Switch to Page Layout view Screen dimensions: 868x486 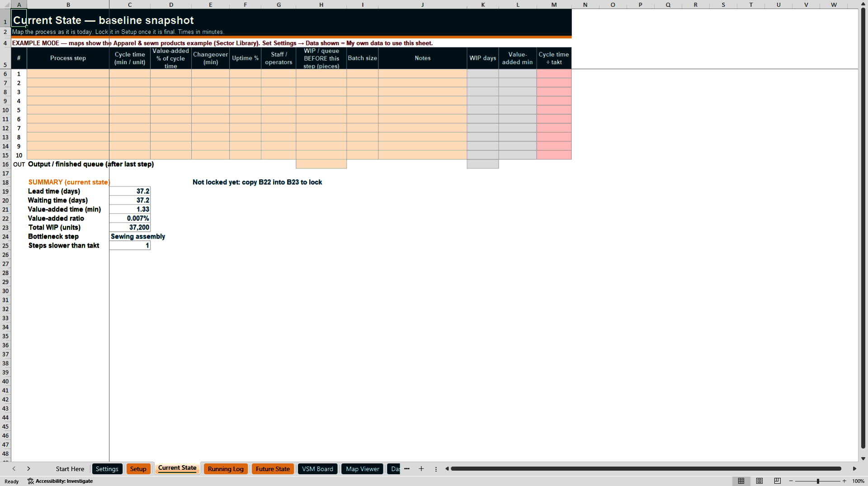pos(759,481)
